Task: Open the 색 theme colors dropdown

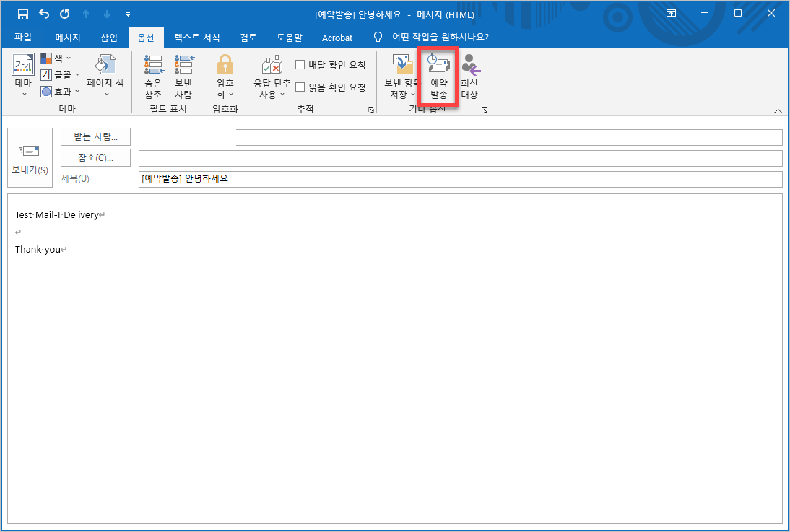Action: pos(56,58)
